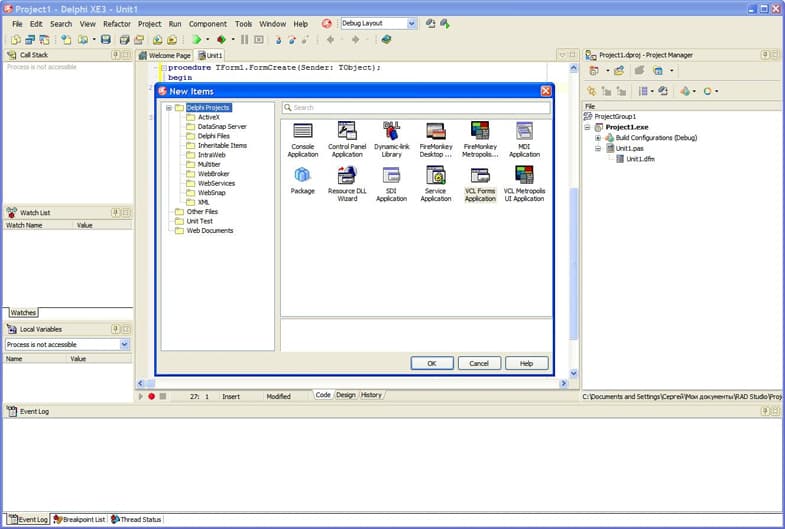This screenshot has width=785, height=529.
Task: Collapse the Unit1.pas node
Action: [x=598, y=149]
